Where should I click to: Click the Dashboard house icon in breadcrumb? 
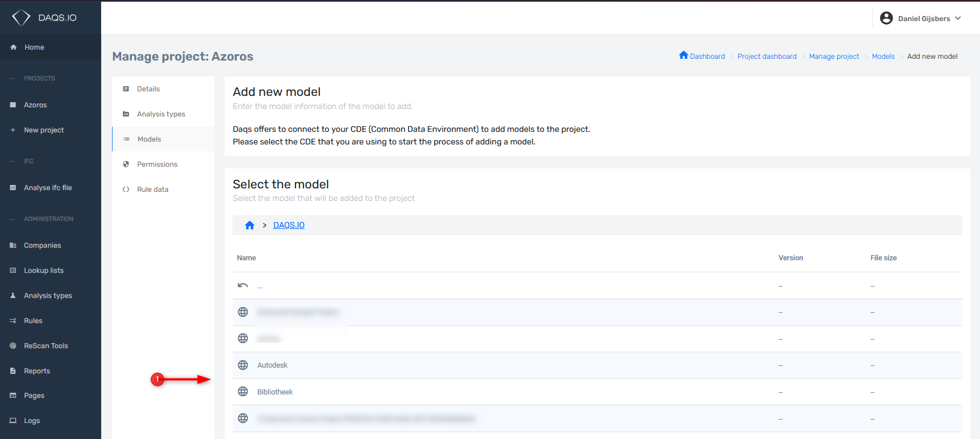(x=683, y=55)
